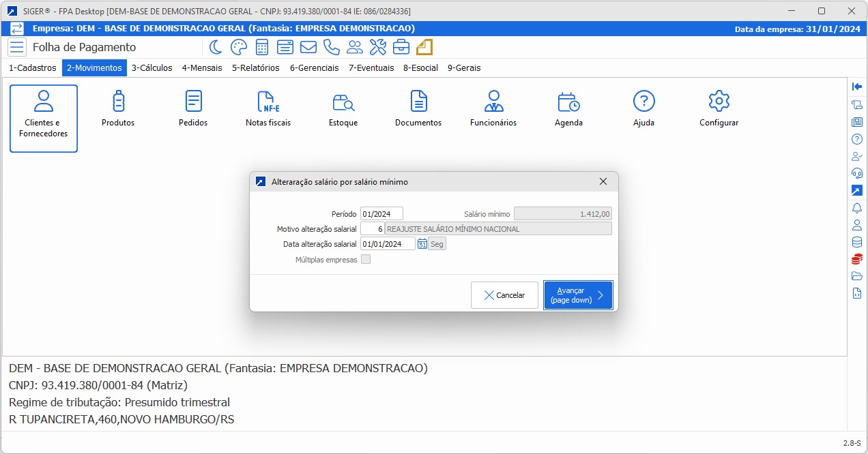Image resolution: width=868 pixels, height=454 pixels.
Task: Open the Notas fiscais shortcut
Action: pyautogui.click(x=268, y=109)
